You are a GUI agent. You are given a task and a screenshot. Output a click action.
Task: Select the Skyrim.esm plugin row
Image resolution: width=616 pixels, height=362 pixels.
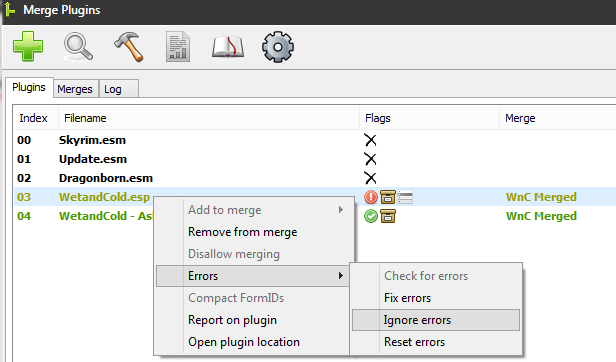coord(315,140)
